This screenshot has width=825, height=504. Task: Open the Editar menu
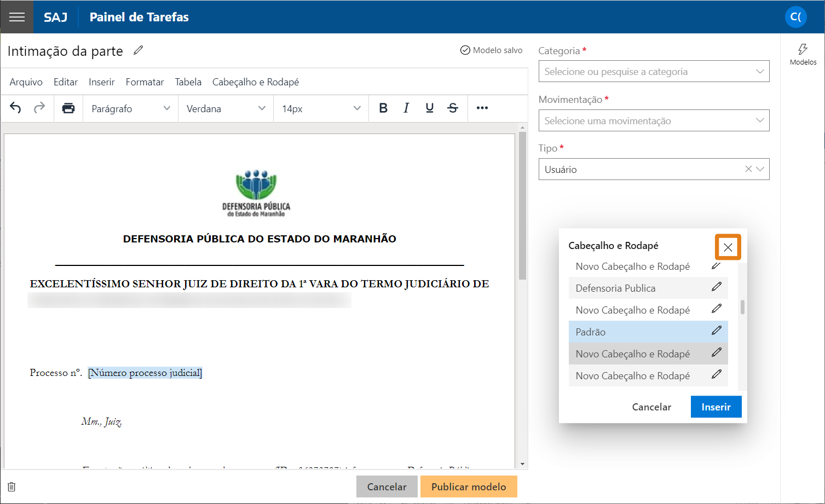66,82
